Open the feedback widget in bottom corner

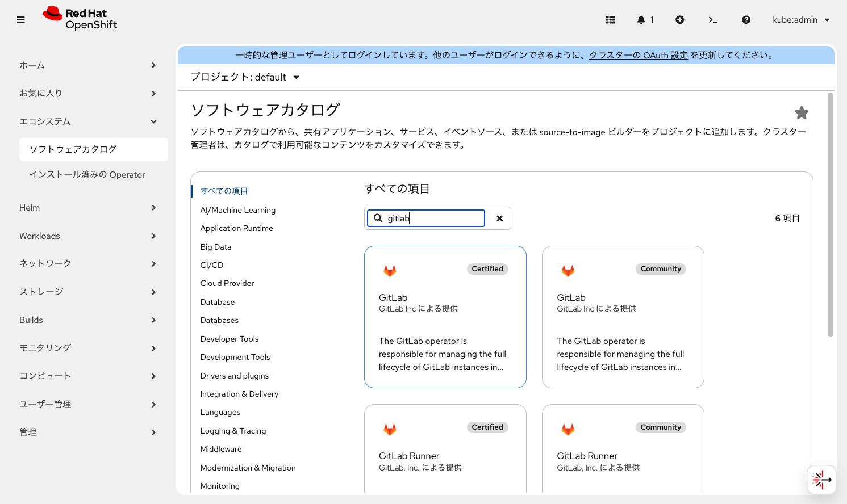821,480
